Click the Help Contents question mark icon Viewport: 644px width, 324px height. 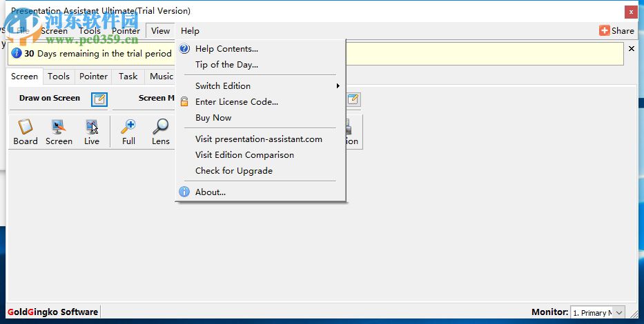coord(184,49)
